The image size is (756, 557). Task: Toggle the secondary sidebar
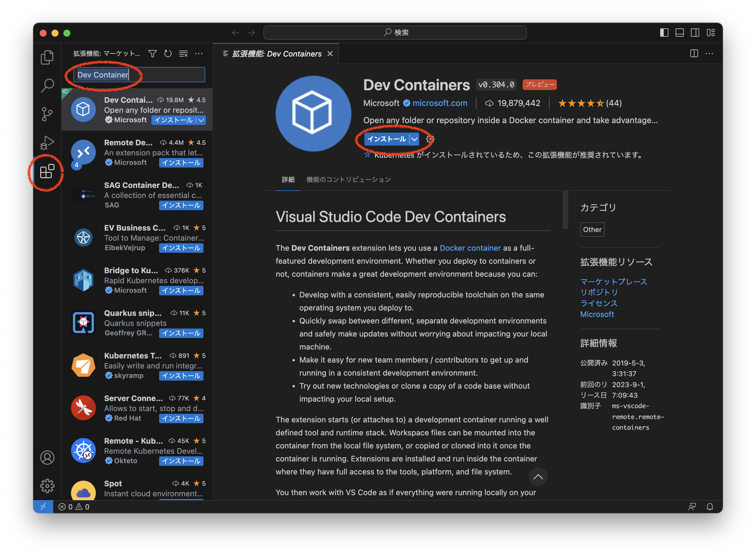click(695, 32)
